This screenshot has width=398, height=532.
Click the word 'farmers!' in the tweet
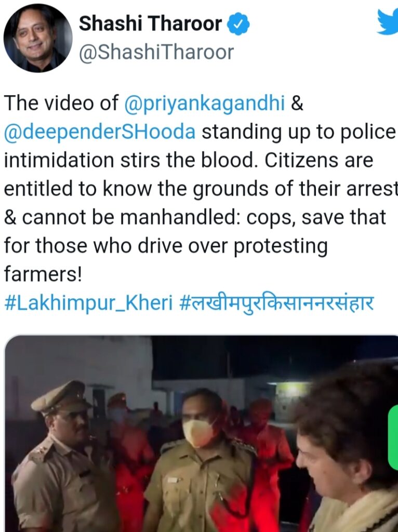click(x=43, y=274)
